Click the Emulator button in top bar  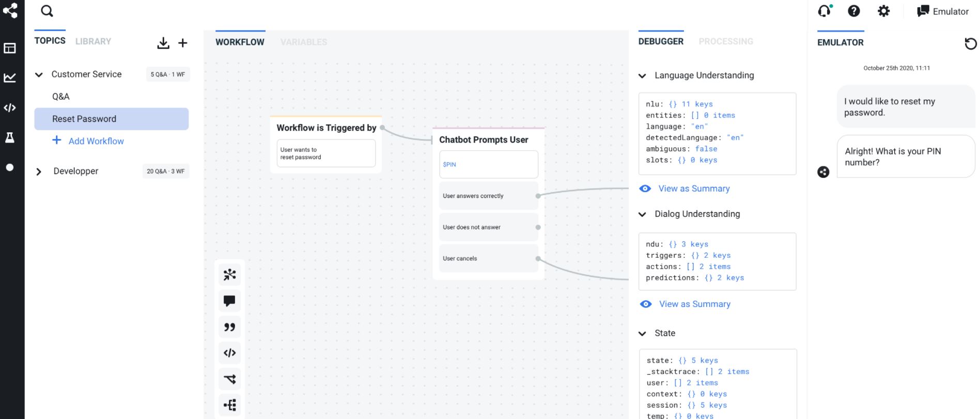click(943, 11)
